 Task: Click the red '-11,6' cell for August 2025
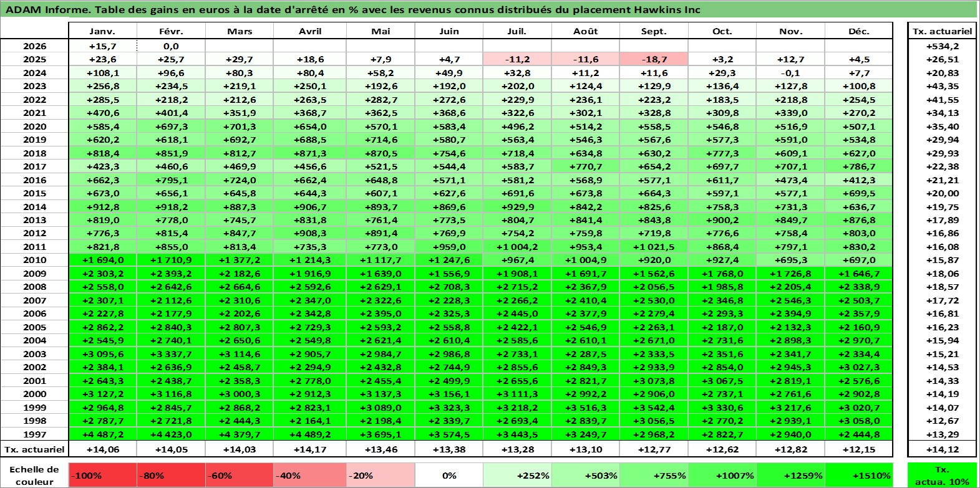click(x=586, y=59)
